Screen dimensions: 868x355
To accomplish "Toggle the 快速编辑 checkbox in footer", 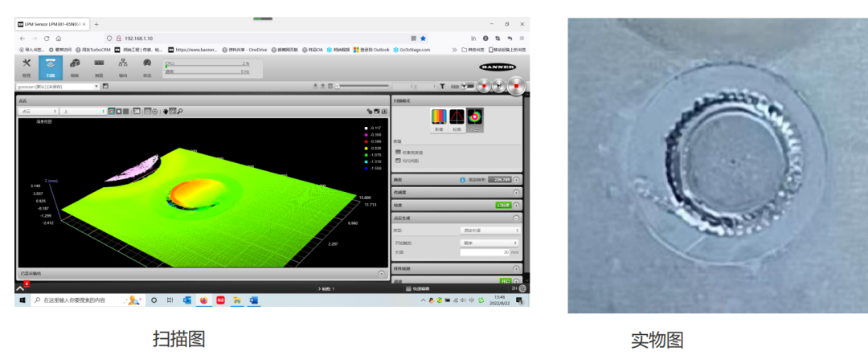I will pos(408,288).
